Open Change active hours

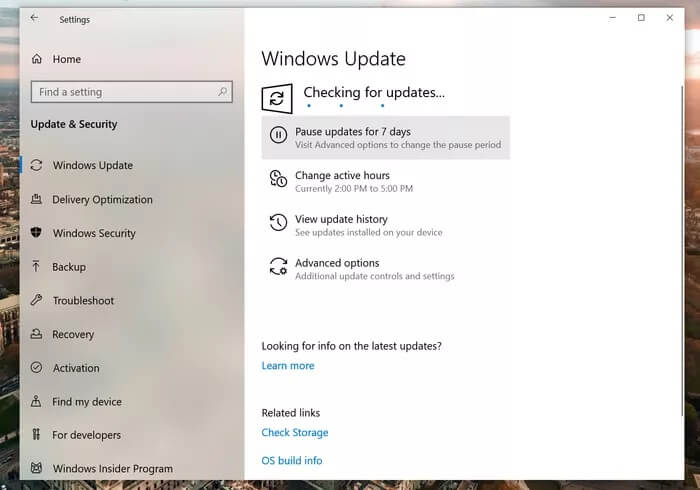pos(386,181)
